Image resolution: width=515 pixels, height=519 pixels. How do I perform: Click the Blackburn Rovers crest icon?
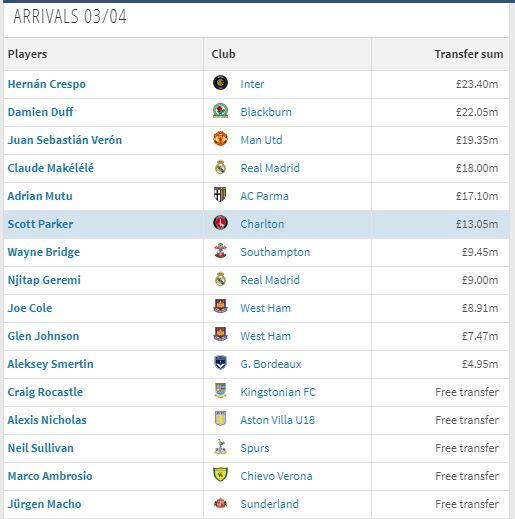220,111
